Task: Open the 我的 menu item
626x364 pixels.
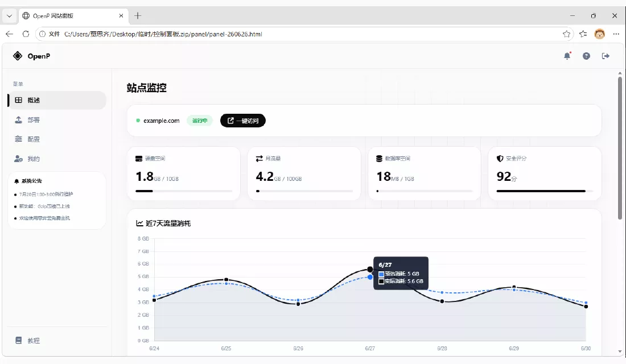Action: (x=57, y=159)
